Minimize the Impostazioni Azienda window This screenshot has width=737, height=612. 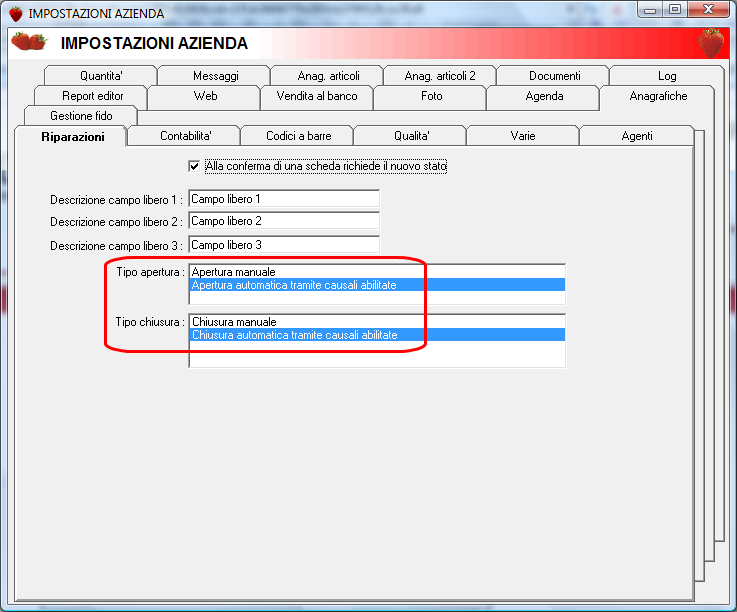click(650, 9)
